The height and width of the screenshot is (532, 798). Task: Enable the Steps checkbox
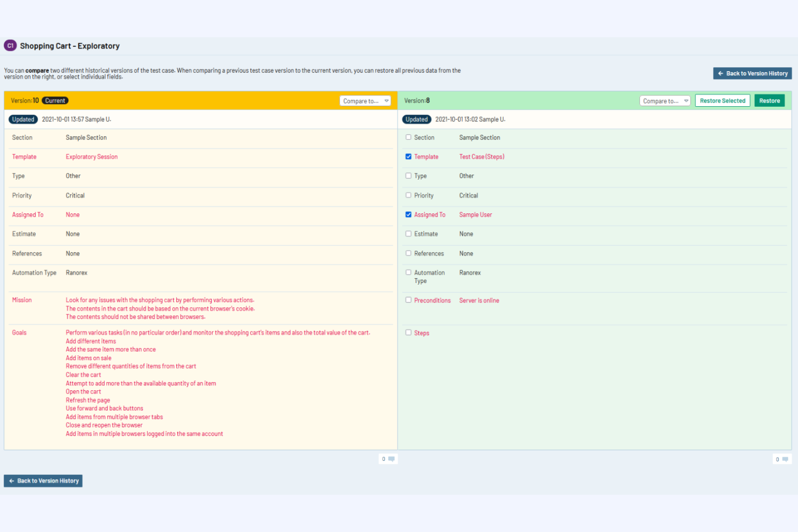click(x=408, y=333)
